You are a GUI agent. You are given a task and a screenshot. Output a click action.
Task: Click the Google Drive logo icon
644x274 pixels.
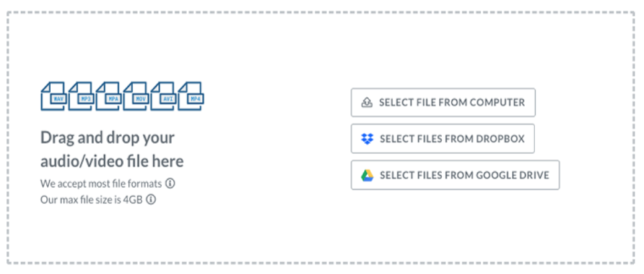coord(367,175)
